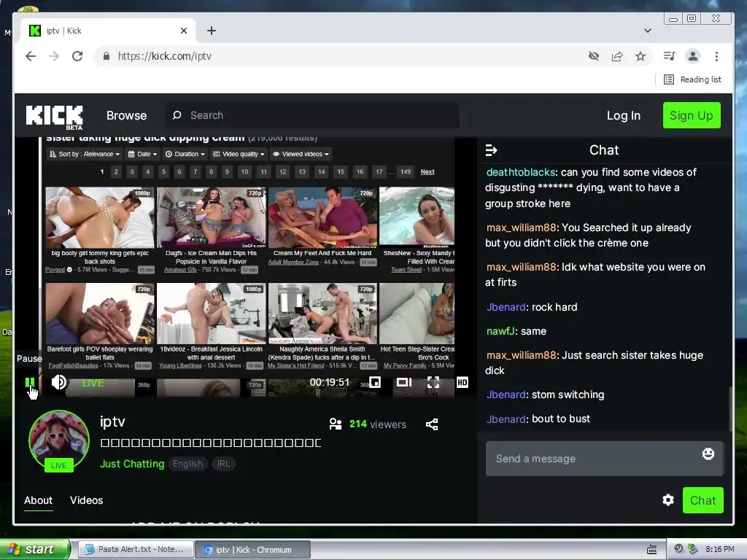Screen dimensions: 747x560
Task: Open the emoji picker in chat
Action: point(708,454)
